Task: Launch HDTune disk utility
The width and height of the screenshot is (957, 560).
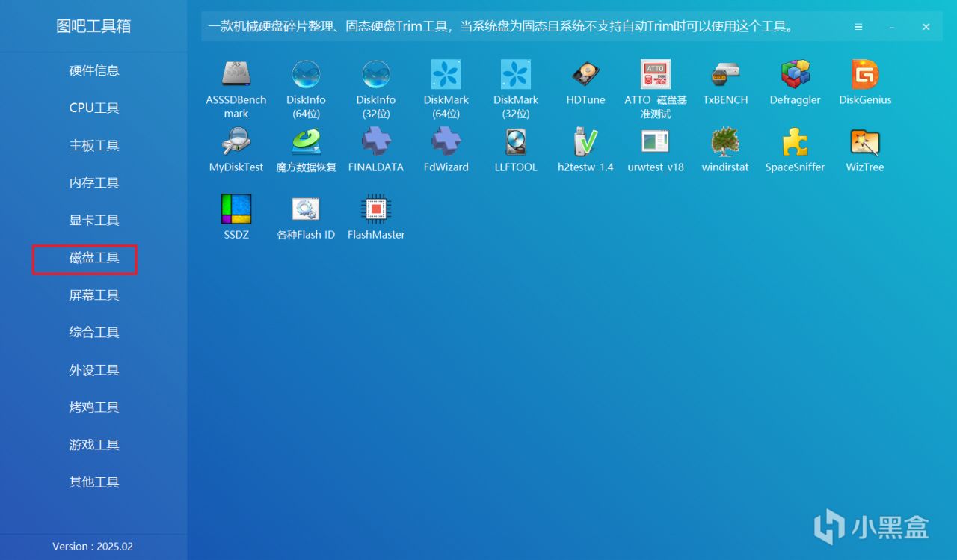Action: pos(586,83)
